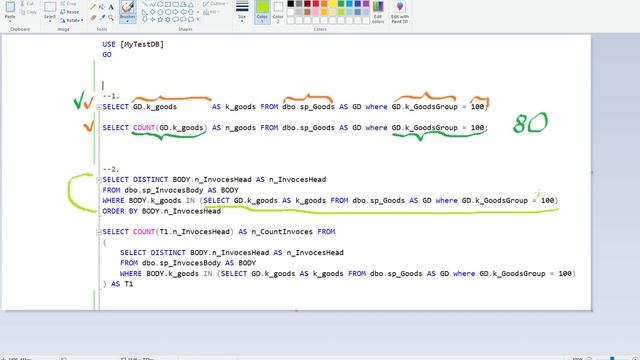Select the Rectangle shape

pyautogui.click(x=168, y=4)
